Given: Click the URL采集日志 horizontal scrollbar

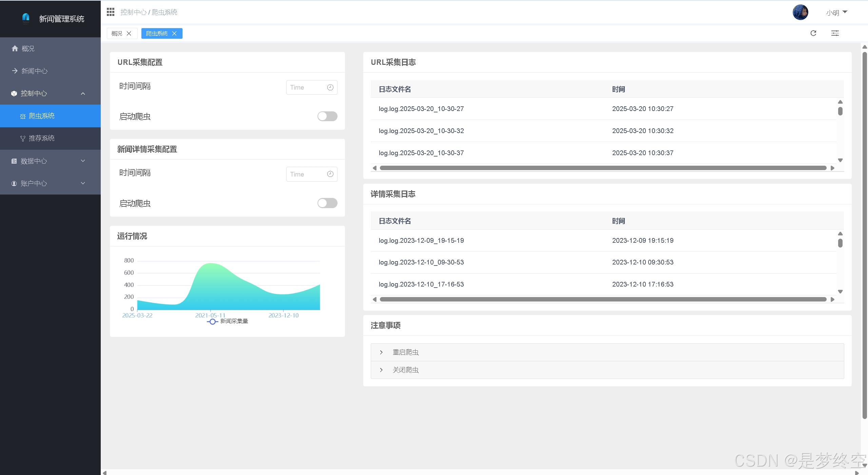Looking at the screenshot, I should (x=603, y=168).
